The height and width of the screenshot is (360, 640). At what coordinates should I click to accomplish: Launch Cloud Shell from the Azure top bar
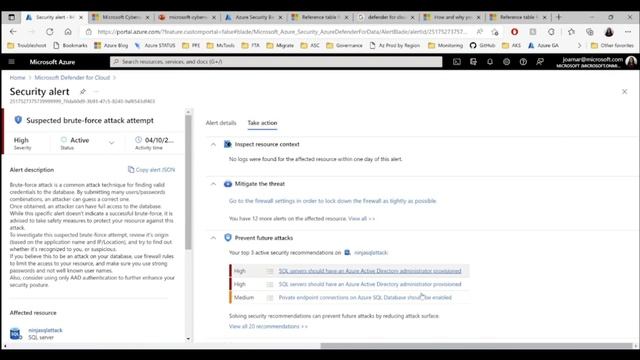pyautogui.click(x=457, y=62)
